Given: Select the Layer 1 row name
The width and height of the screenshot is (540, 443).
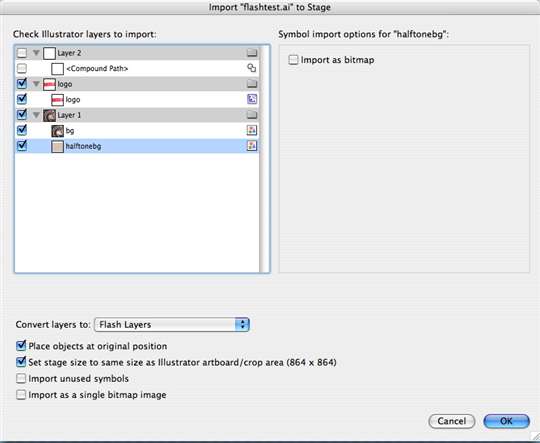Looking at the screenshot, I should pos(69,115).
